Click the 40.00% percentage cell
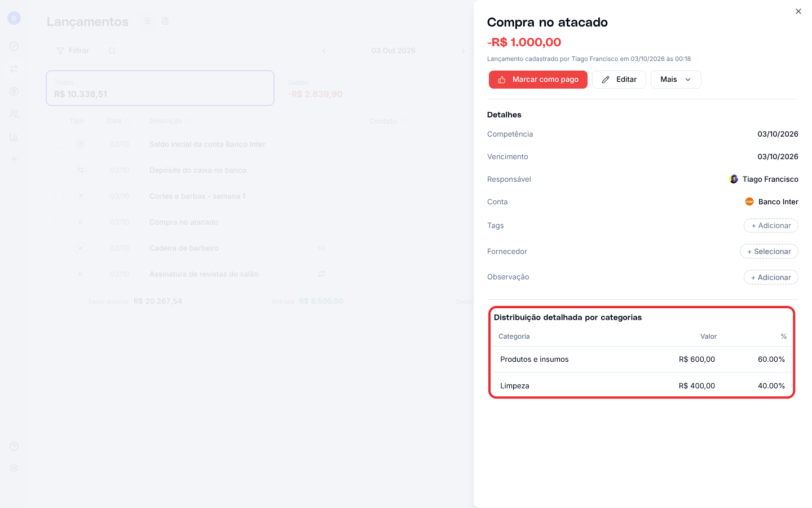812x508 pixels. (x=771, y=386)
